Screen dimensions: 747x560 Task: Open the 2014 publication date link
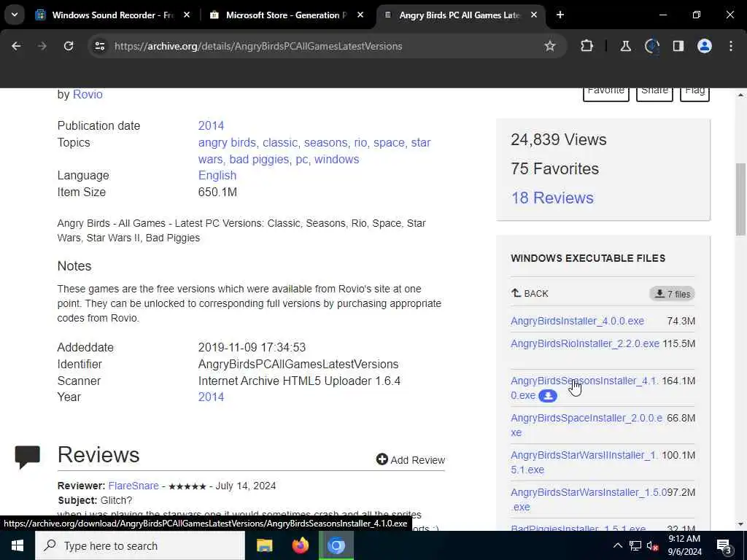click(211, 125)
